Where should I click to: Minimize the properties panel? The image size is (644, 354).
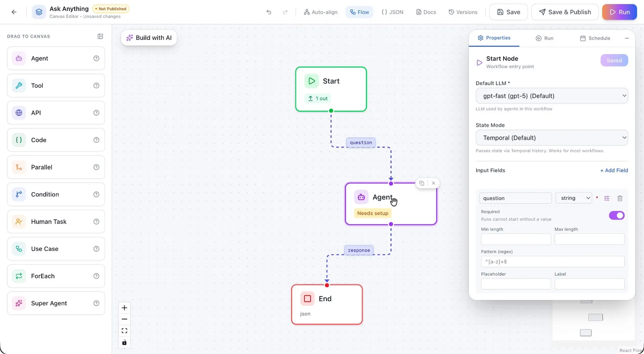(627, 38)
